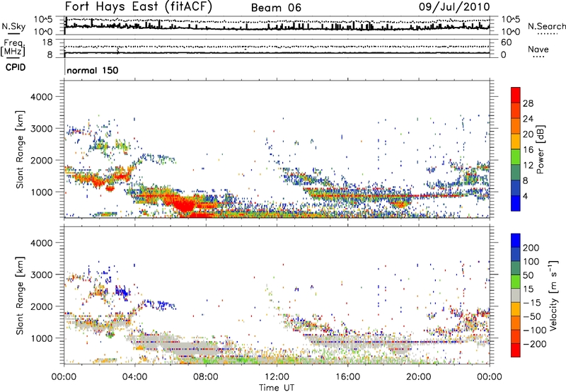Pick the light green segment of power colour bar
Image resolution: width=566 pixels, height=392 pixels.
516,157
